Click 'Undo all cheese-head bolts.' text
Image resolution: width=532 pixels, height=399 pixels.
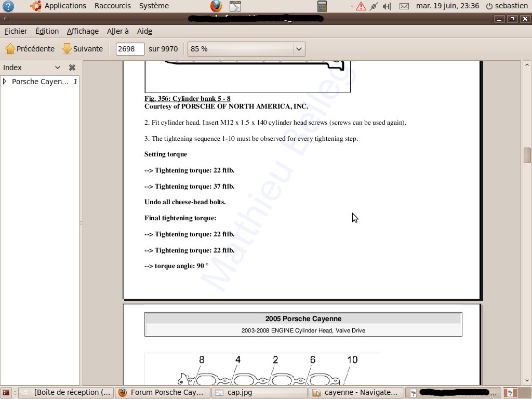coord(185,202)
